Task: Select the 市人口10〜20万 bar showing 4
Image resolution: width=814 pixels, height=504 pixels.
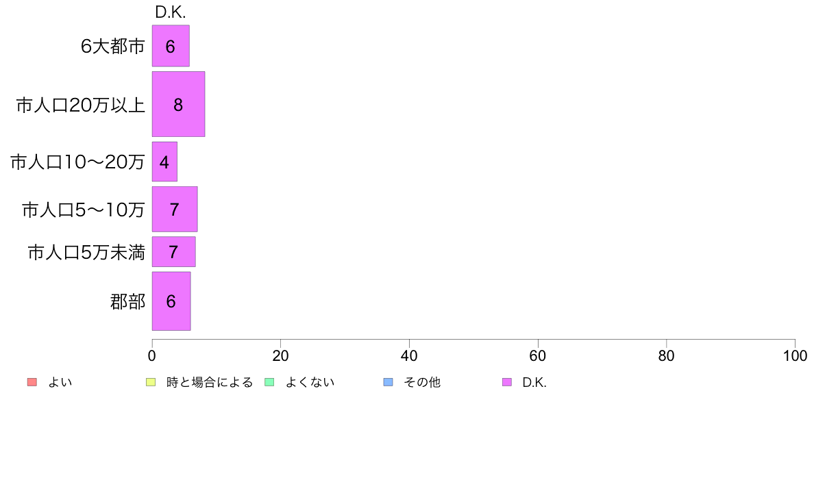Action: [164, 162]
